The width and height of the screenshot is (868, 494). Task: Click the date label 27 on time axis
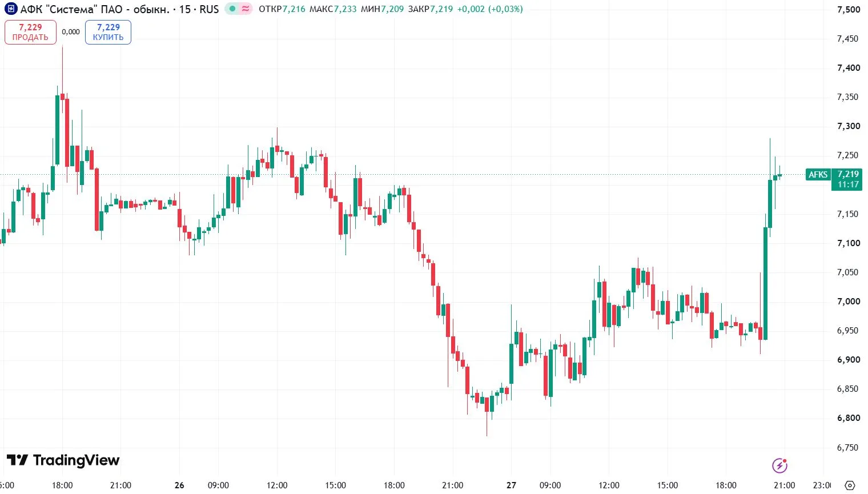coord(511,485)
